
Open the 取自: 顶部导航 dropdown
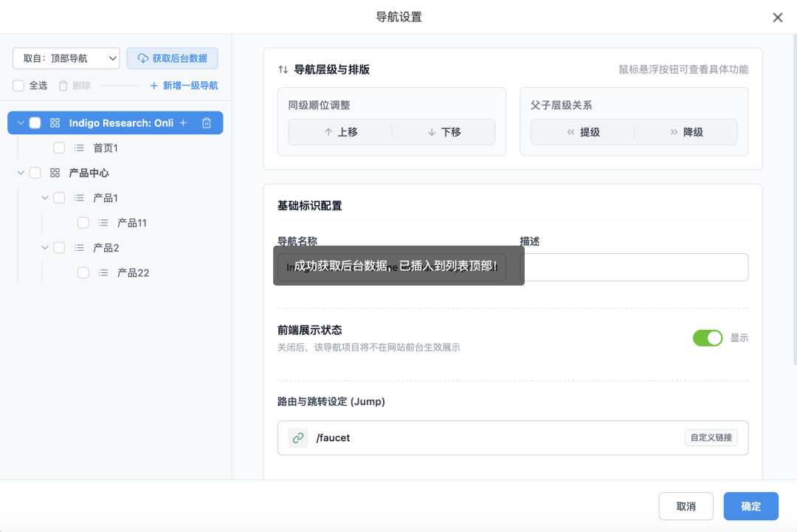pyautogui.click(x=66, y=58)
